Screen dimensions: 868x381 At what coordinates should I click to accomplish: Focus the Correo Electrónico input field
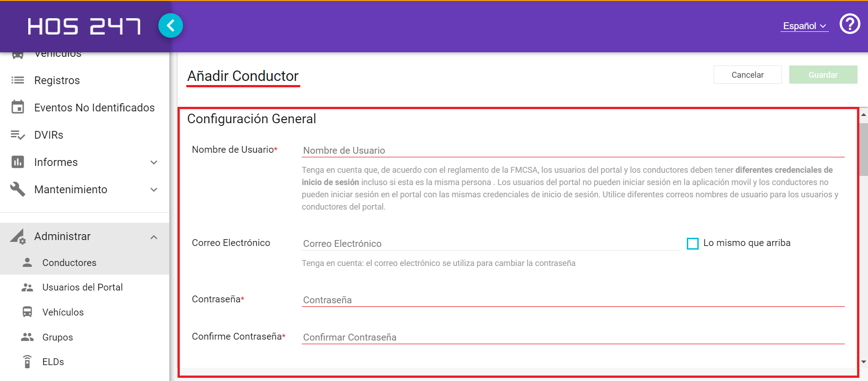491,244
